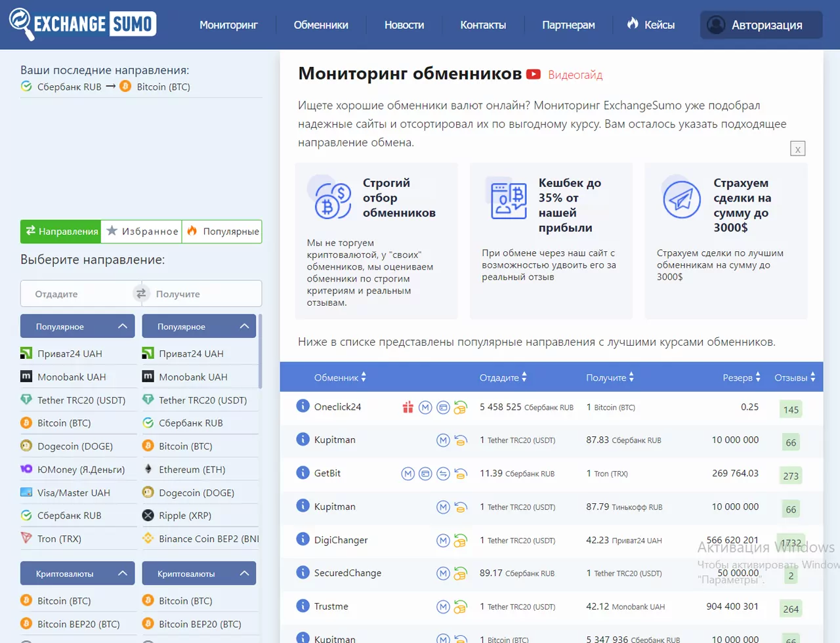Sort table by Получите column header
Viewport: 840px width, 643px height.
coord(610,377)
